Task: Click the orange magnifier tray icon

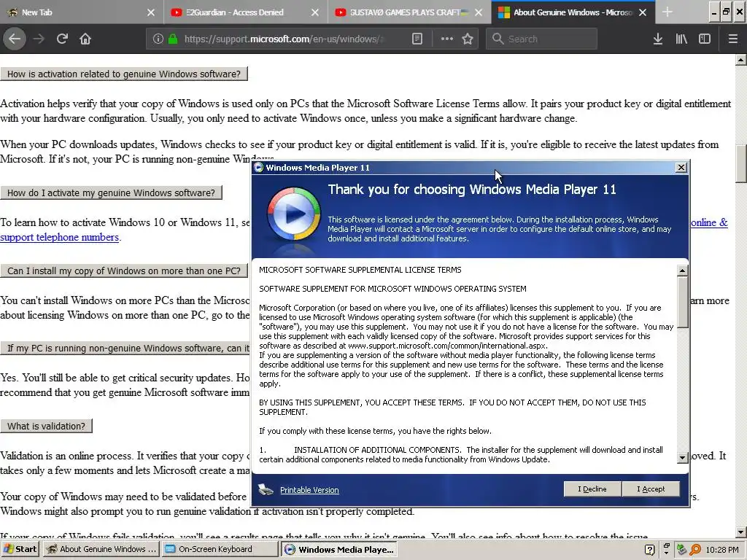Action: click(x=695, y=550)
